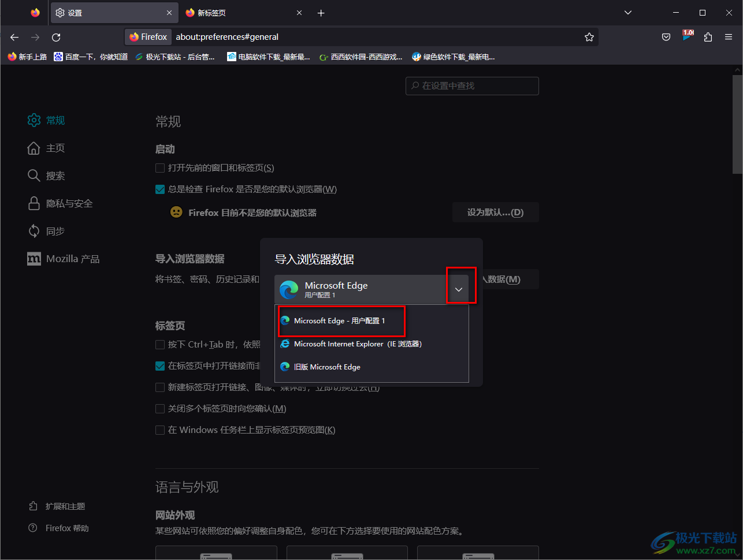Toggle 按下 Ctrl+Tab 时 checkbox
This screenshot has height=560, width=743.
coord(160,345)
